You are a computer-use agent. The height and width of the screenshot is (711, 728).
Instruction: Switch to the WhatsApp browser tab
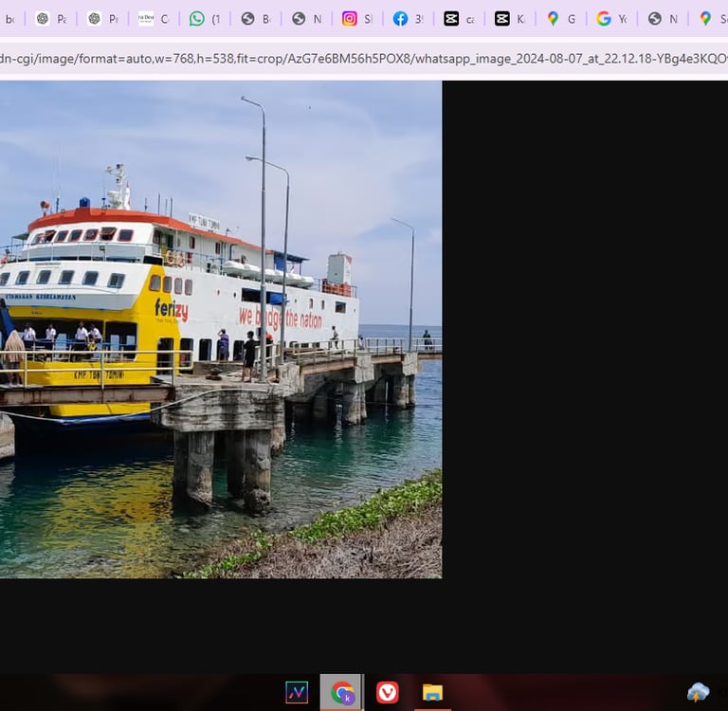pyautogui.click(x=205, y=19)
